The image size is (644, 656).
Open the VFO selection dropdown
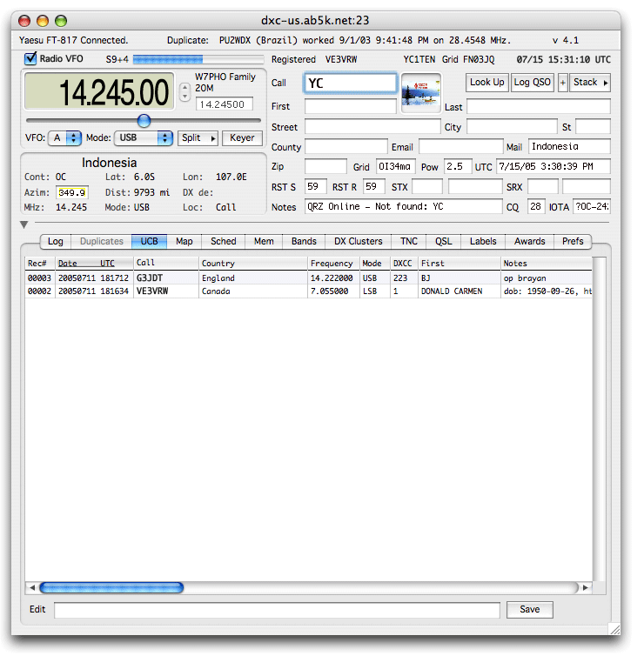[x=65, y=137]
